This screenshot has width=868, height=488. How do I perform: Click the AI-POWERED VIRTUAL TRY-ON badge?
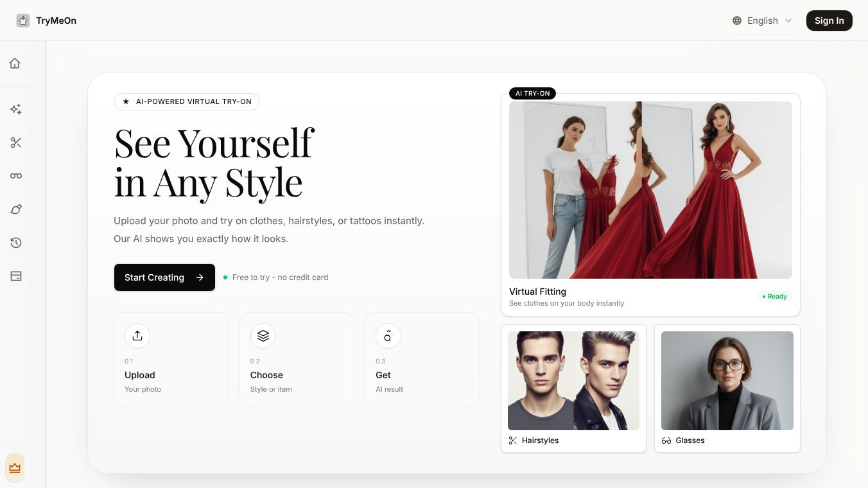click(x=187, y=101)
